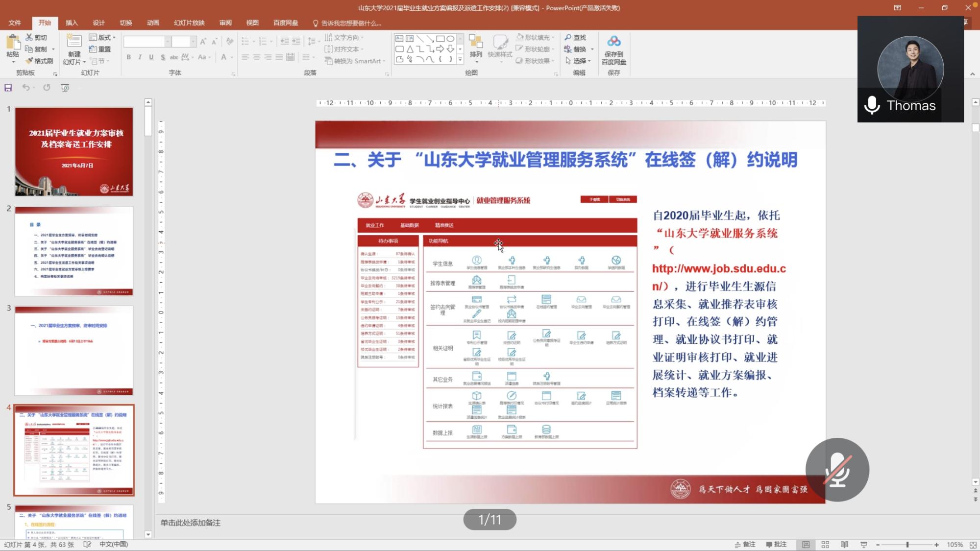
Task: Start slideshow from status bar icon
Action: [863, 545]
